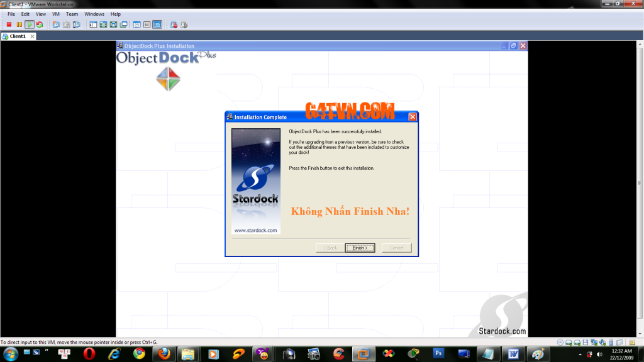644x362 pixels.
Task: Click the floppy drive status icon
Action: point(586,343)
